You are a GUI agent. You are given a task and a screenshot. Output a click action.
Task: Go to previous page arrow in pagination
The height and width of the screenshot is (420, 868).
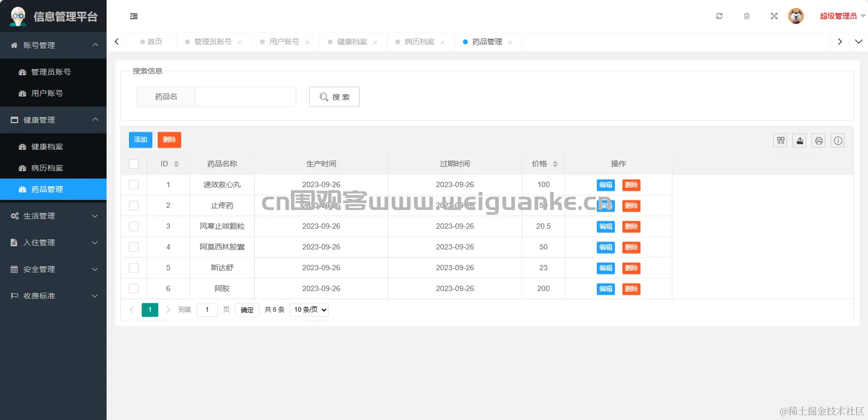(132, 310)
